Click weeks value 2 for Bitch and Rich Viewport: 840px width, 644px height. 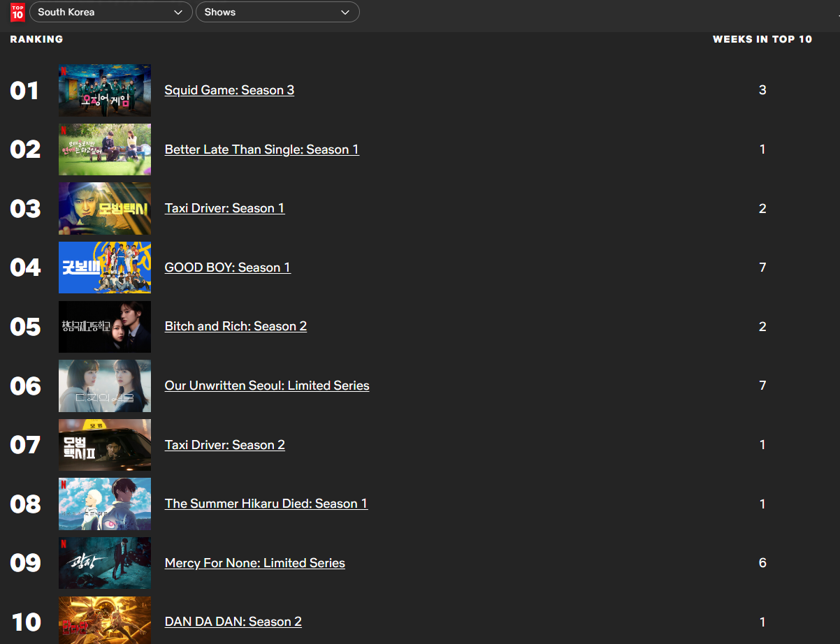(762, 326)
